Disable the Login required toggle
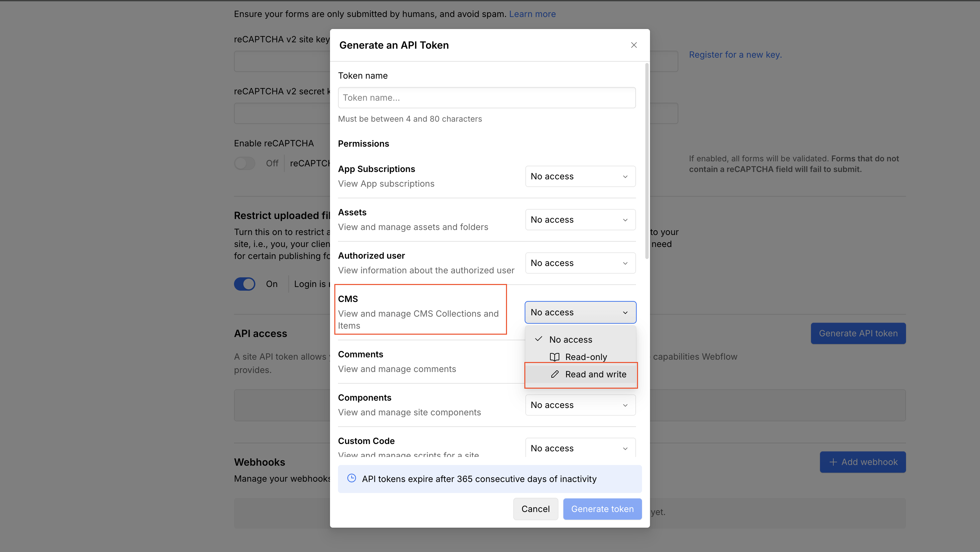 tap(245, 284)
